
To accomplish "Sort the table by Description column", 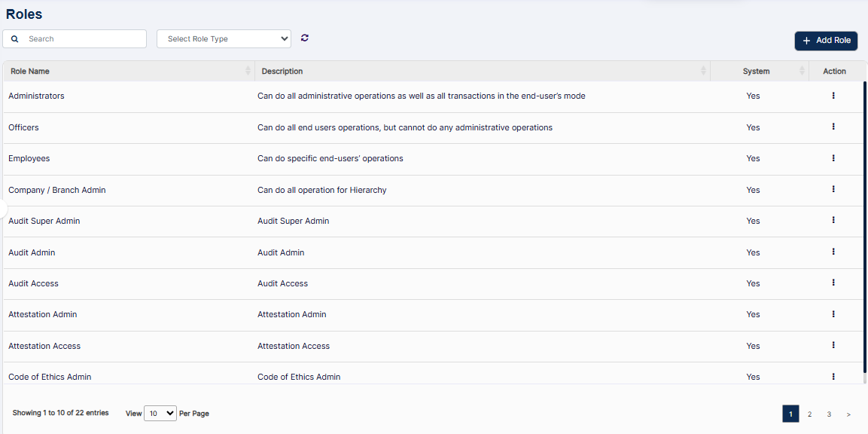I will click(703, 70).
